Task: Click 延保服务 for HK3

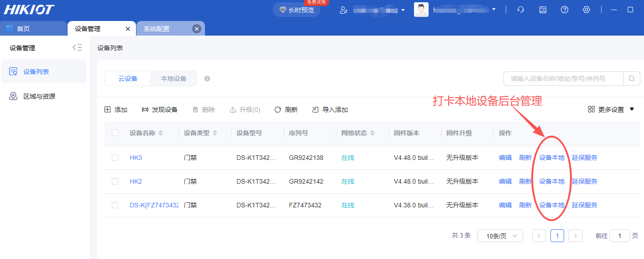Action: [x=585, y=158]
